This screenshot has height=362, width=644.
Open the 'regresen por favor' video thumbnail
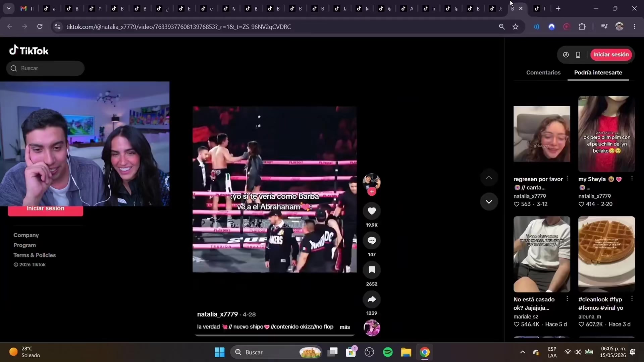click(x=542, y=134)
